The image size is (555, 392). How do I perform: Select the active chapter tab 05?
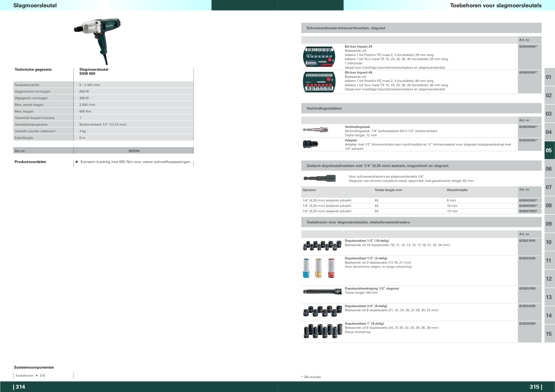549,150
